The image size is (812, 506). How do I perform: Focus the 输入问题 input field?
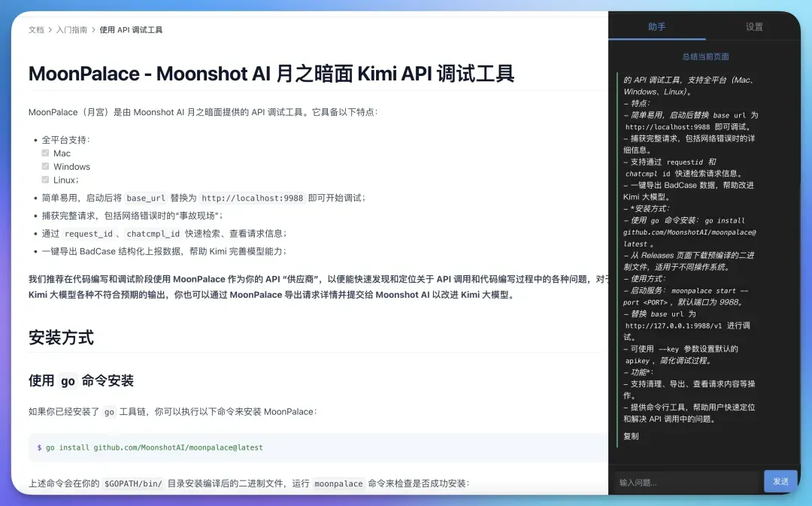click(686, 482)
